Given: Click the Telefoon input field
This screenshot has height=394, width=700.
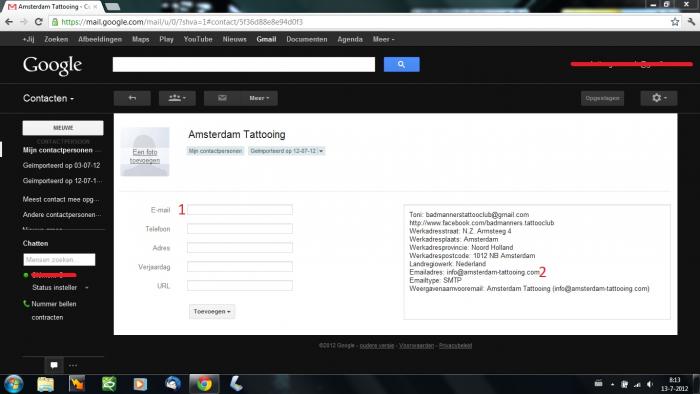Looking at the screenshot, I should tap(240, 229).
